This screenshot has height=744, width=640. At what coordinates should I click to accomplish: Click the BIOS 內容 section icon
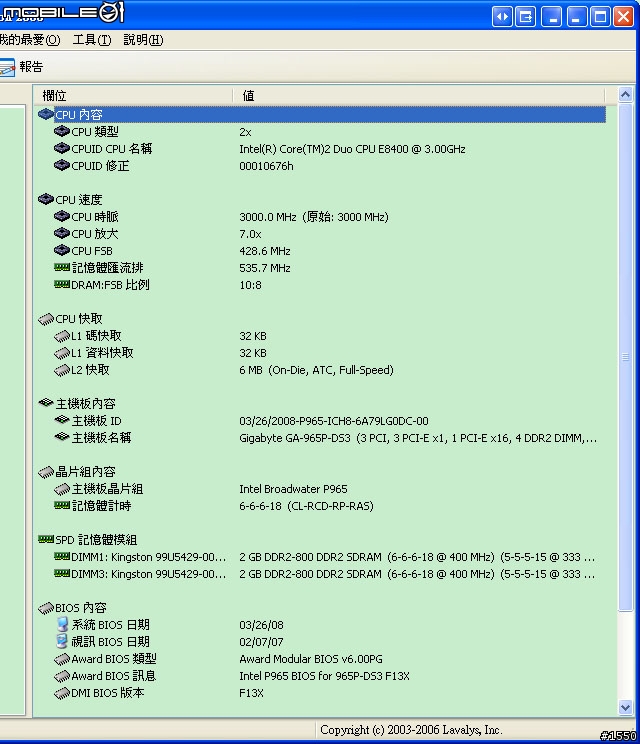[x=46, y=608]
